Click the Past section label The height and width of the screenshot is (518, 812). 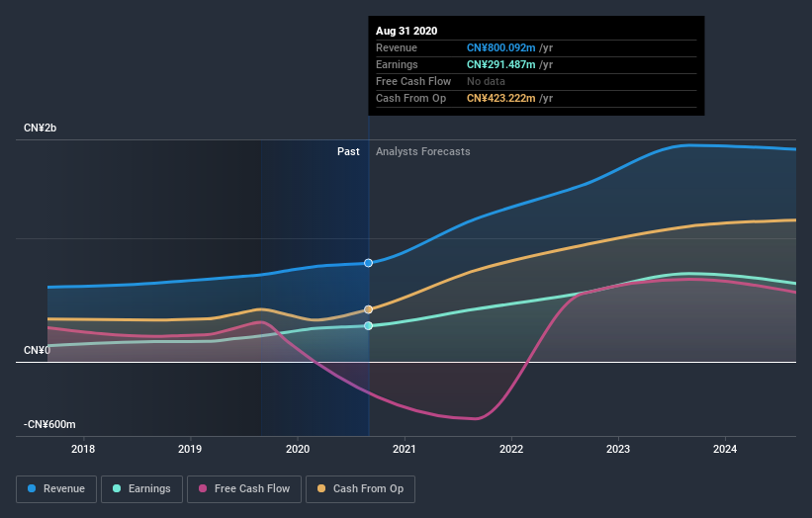(x=348, y=151)
